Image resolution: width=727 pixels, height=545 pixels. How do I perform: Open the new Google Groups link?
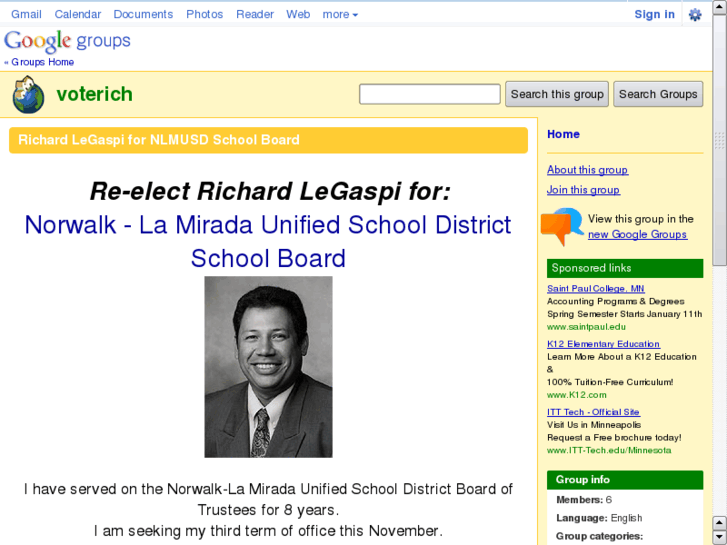coord(638,234)
